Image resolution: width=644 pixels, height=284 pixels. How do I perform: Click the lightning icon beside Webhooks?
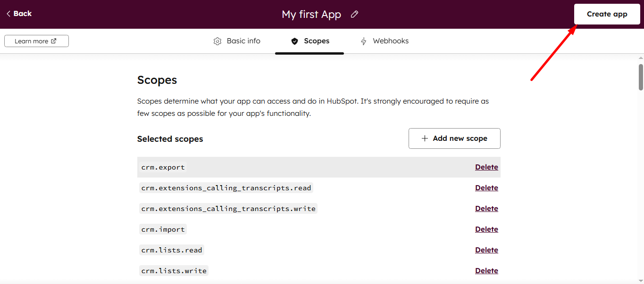363,41
